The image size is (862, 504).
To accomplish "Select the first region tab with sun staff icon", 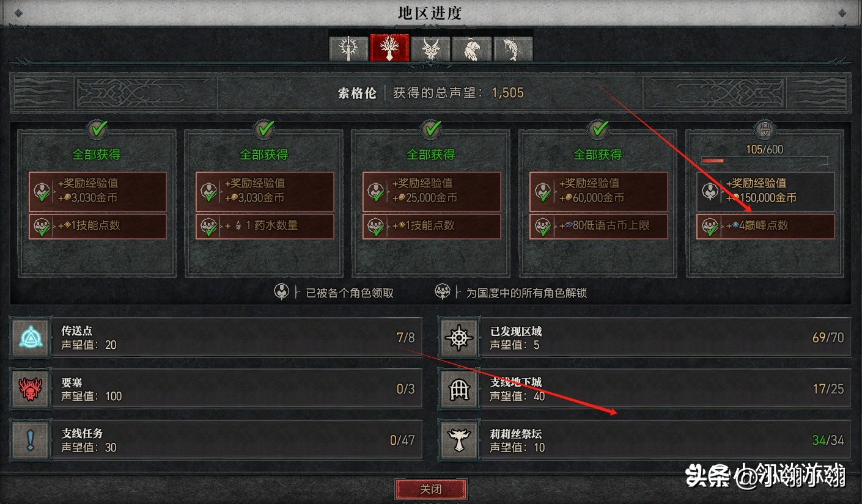I will [348, 48].
